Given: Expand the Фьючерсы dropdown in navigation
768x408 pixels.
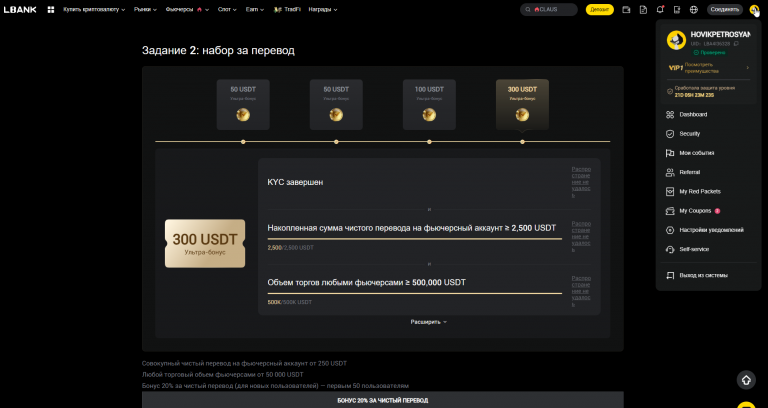Looking at the screenshot, I should pos(188,9).
